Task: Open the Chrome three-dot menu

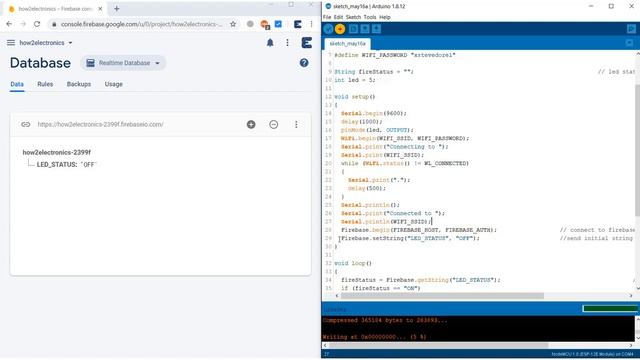Action: pyautogui.click(x=311, y=24)
